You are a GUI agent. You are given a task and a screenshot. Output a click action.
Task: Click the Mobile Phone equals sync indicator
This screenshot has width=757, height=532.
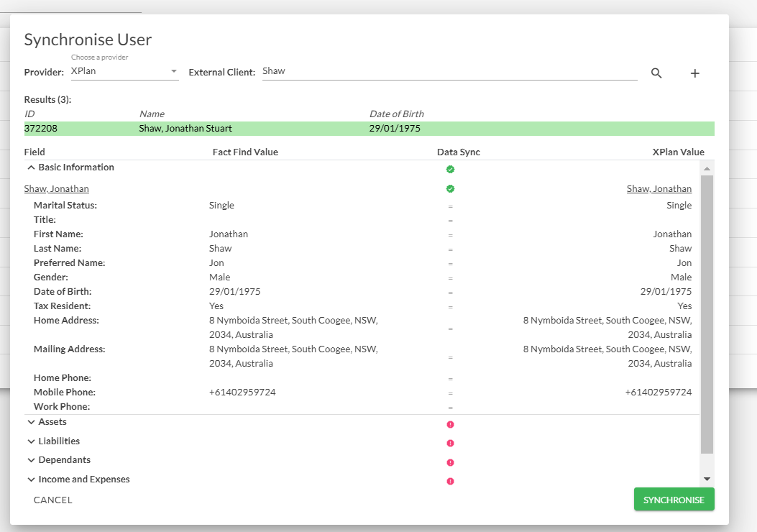(450, 393)
